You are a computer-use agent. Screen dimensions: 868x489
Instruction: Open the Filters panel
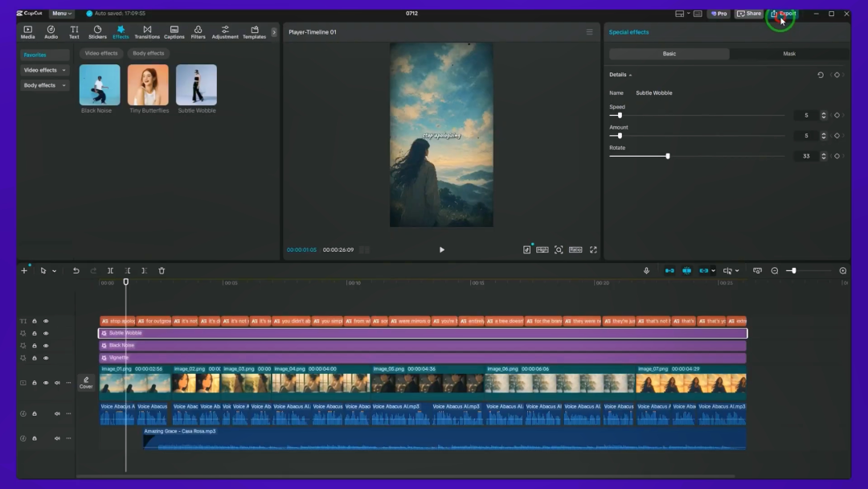click(x=198, y=32)
